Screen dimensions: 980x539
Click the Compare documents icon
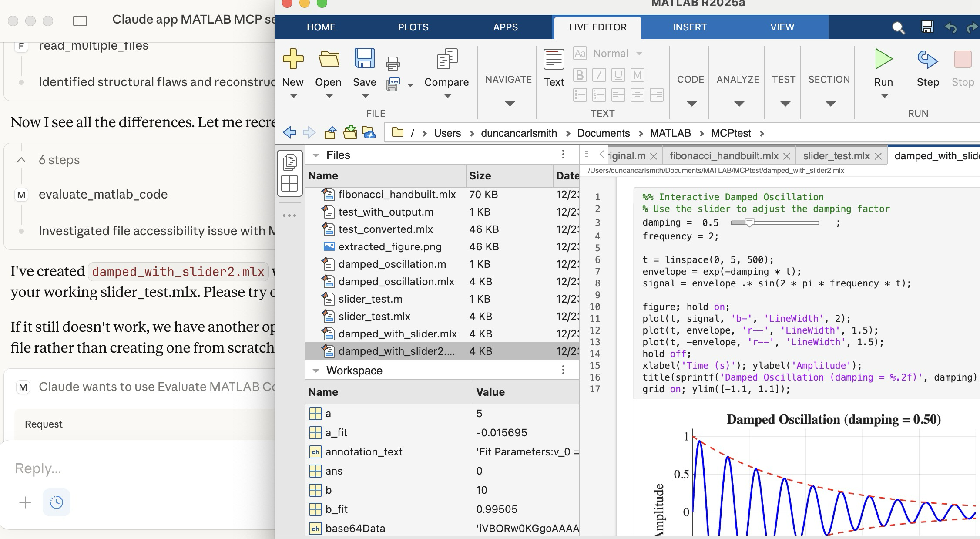pos(446,59)
